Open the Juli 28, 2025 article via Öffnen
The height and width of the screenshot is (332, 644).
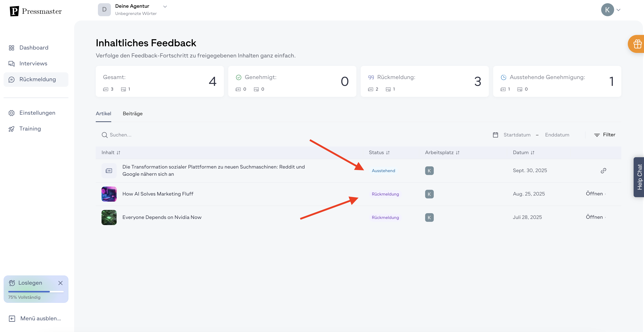(x=596, y=217)
